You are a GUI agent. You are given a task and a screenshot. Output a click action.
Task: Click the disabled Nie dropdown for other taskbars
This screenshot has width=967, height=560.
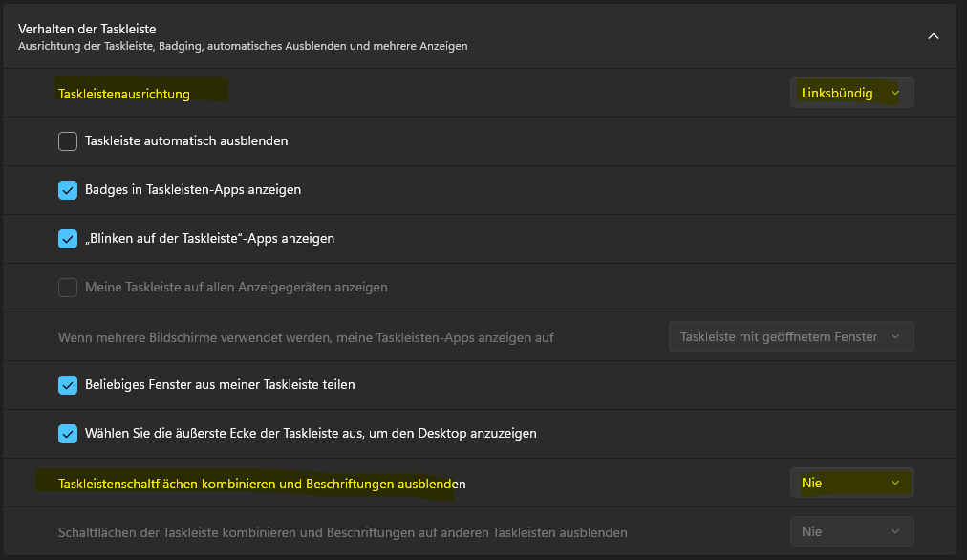point(850,531)
